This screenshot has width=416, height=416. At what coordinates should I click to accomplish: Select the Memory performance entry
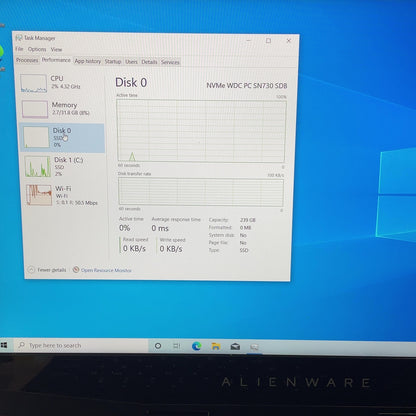point(62,109)
